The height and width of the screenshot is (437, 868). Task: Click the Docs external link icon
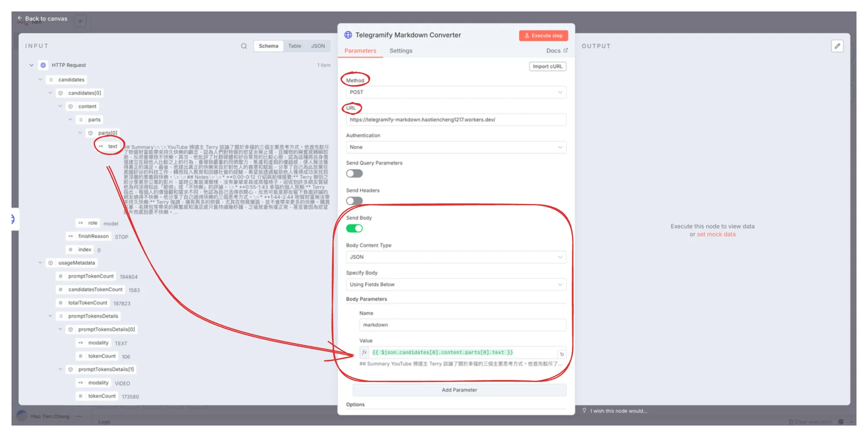coord(566,50)
